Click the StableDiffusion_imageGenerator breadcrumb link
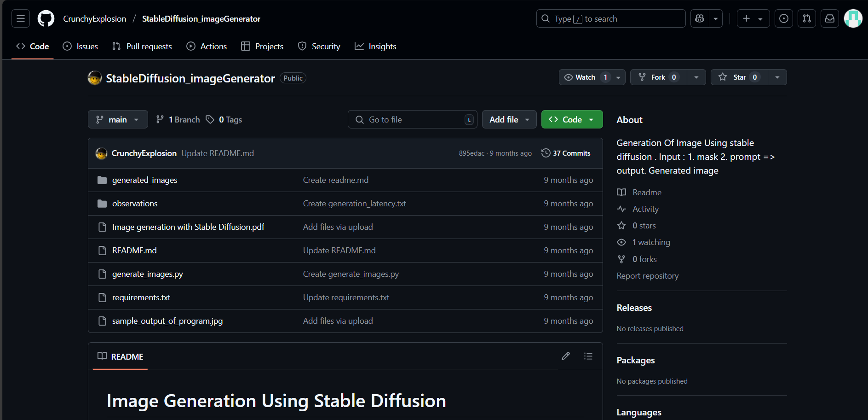The image size is (868, 420). 201,19
